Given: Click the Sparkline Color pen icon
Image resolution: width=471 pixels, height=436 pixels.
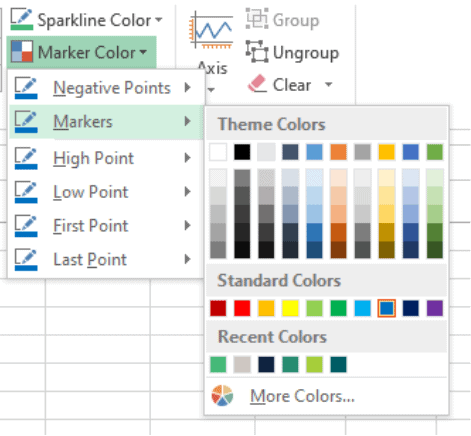Looking at the screenshot, I should click(22, 20).
